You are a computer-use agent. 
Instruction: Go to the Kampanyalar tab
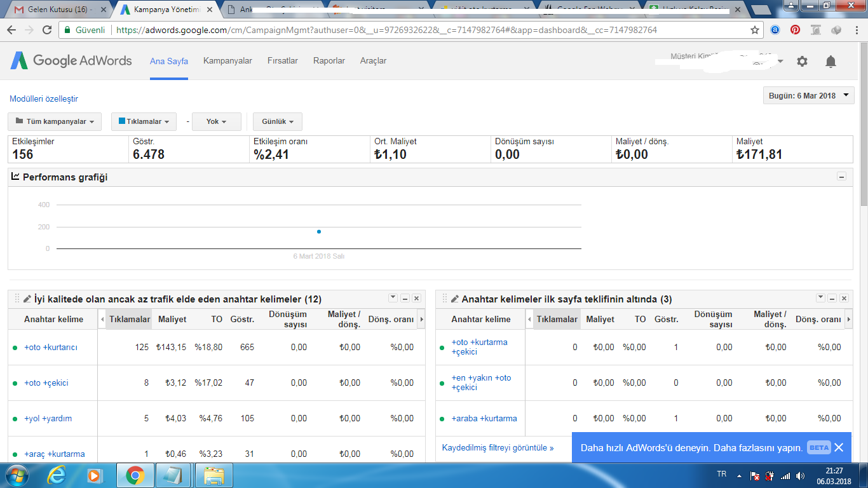point(227,61)
